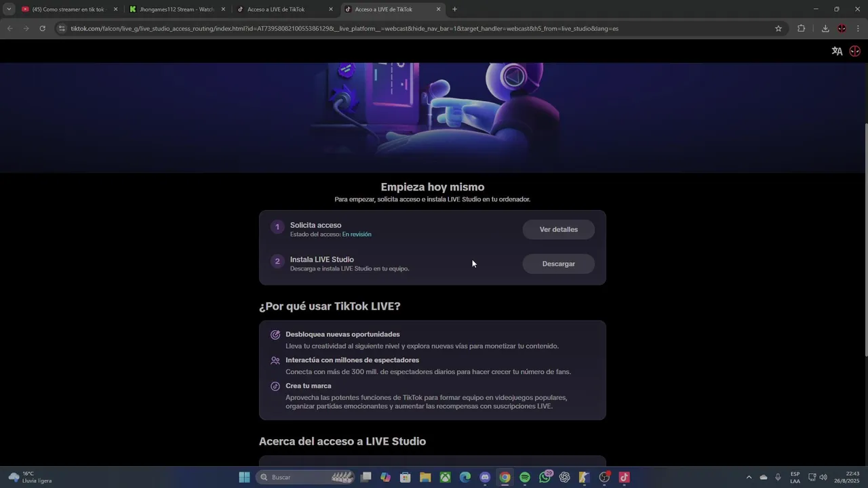The width and height of the screenshot is (868, 488).
Task: Open Discord from the taskbar
Action: [x=485, y=477]
